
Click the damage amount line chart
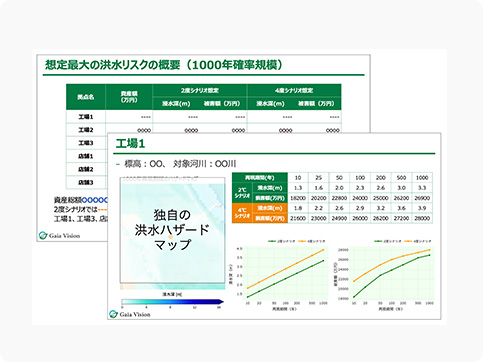click(x=385, y=275)
